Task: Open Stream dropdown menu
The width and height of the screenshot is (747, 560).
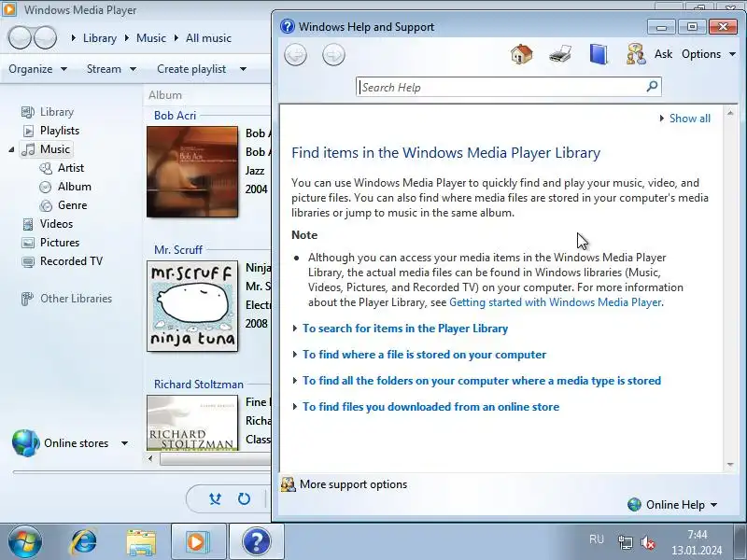Action: (111, 69)
